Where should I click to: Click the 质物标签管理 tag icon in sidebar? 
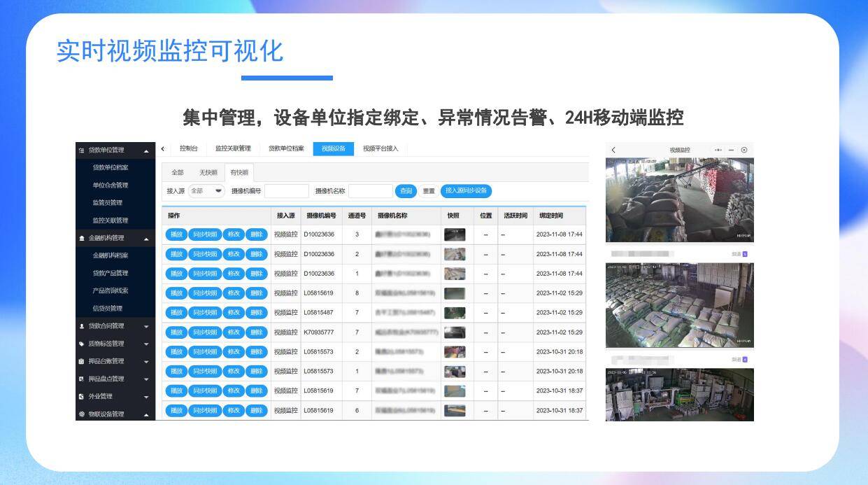click(x=82, y=344)
